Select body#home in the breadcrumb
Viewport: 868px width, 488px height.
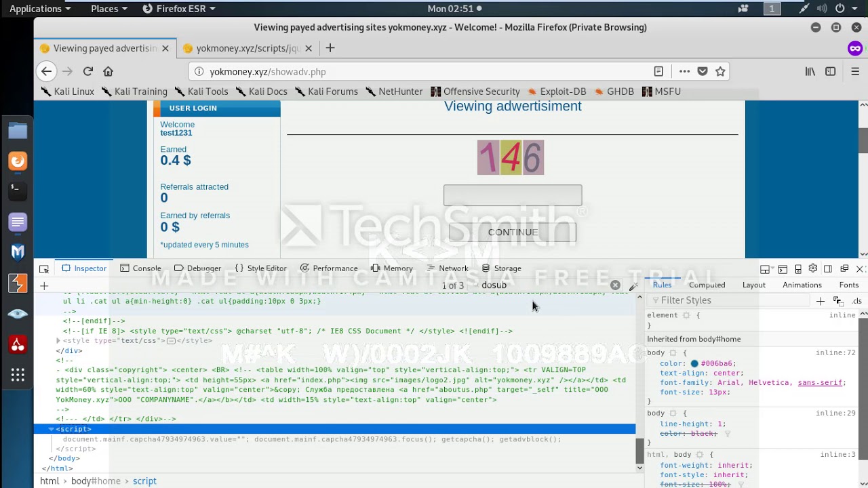pyautogui.click(x=96, y=481)
